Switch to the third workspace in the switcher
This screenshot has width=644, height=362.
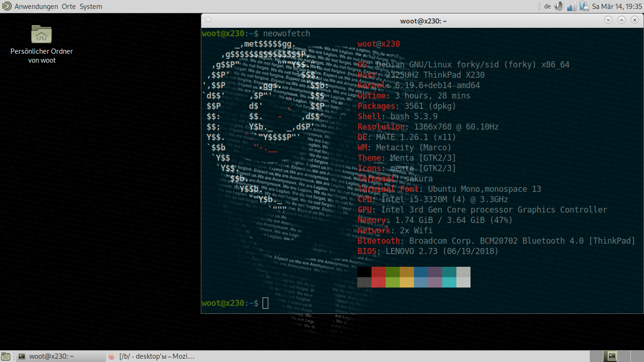click(624, 356)
